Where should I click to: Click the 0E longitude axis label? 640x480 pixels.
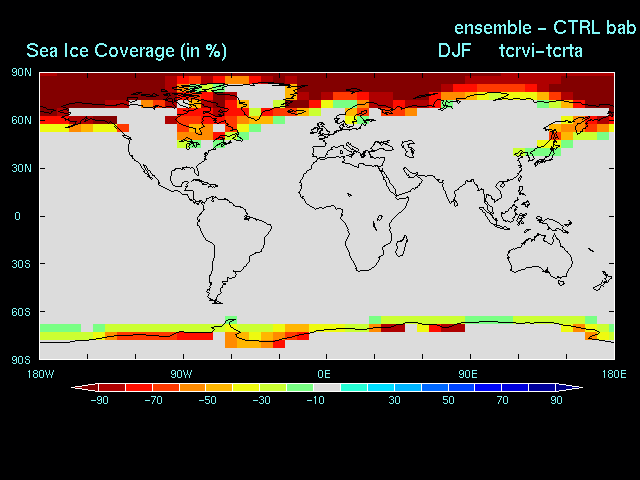324,374
